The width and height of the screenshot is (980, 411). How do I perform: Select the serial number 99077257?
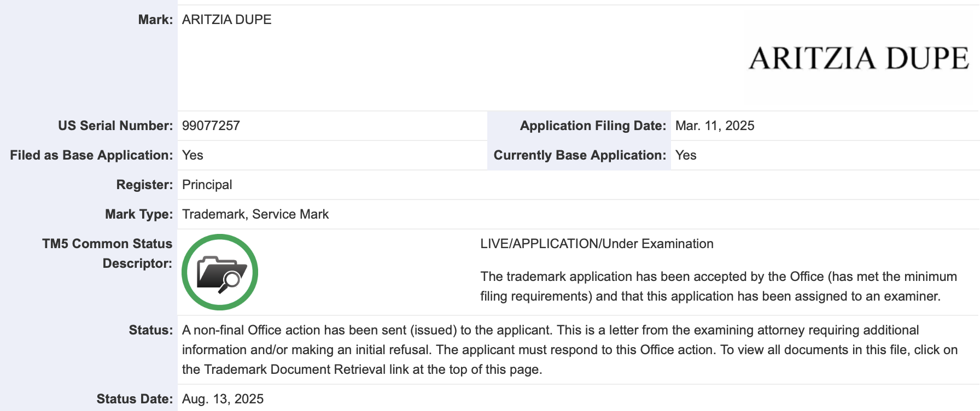[x=211, y=126]
